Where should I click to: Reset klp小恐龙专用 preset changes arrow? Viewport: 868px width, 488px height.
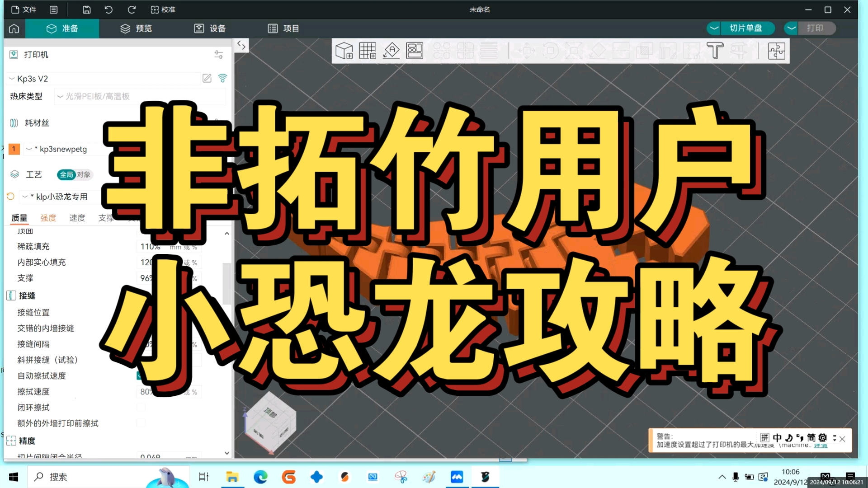pos(10,196)
